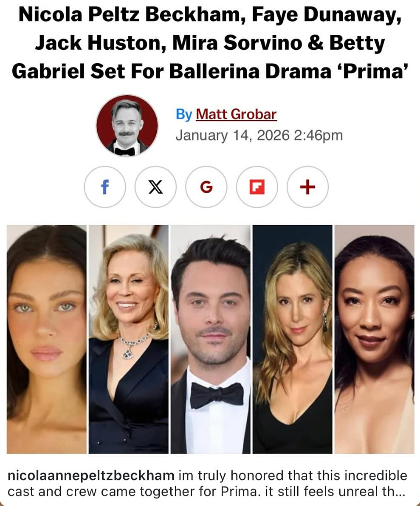Screen dimensions: 420x506
Task: Open nicolaannepeltzbeckham username profile
Action: pos(91,475)
